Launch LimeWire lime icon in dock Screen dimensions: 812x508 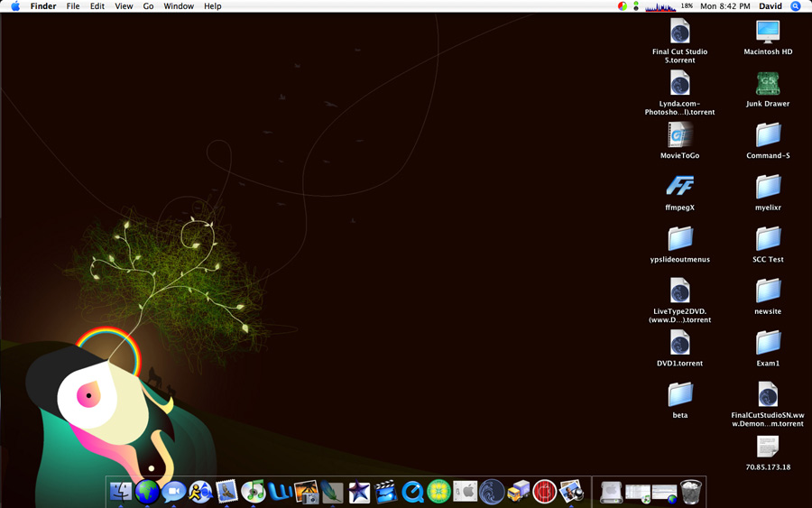pos(438,492)
